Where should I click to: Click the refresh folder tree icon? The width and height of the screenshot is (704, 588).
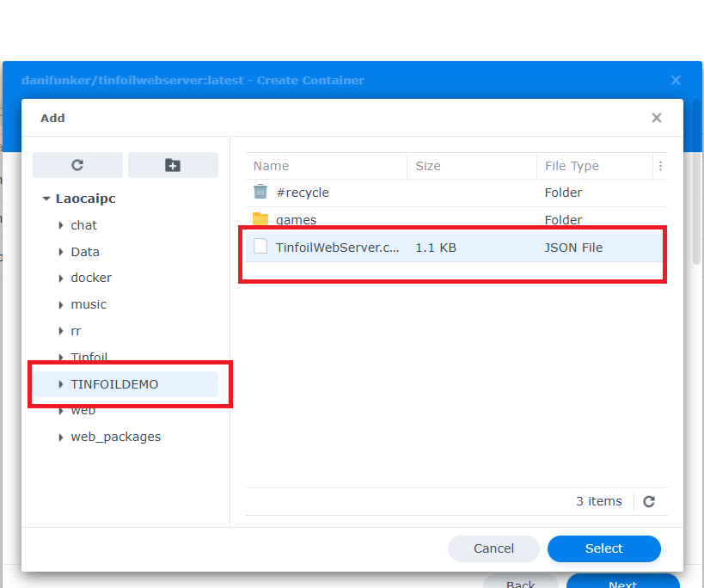(77, 165)
